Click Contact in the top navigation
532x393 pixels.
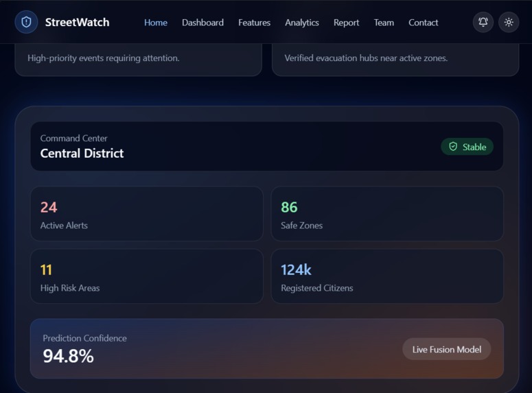(x=423, y=23)
